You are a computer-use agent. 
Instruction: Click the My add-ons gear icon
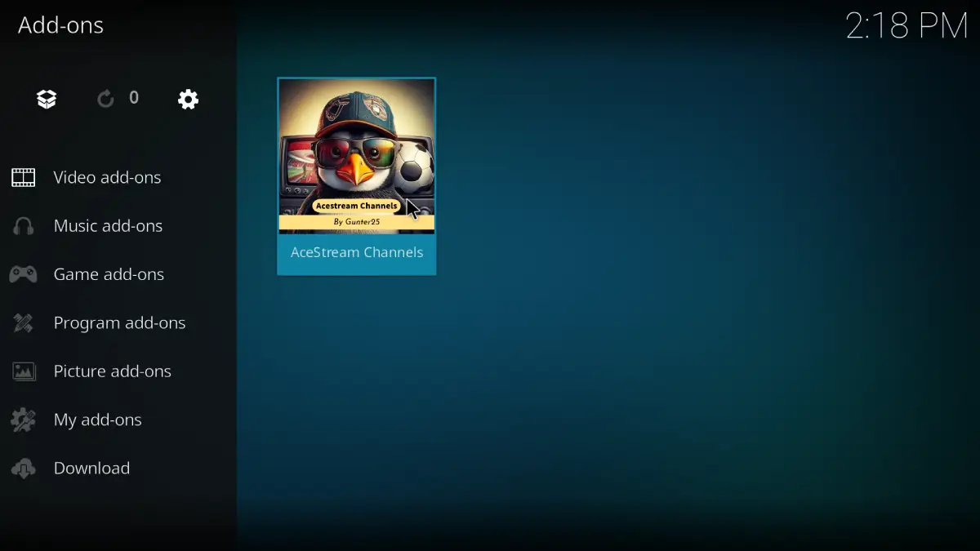[24, 420]
